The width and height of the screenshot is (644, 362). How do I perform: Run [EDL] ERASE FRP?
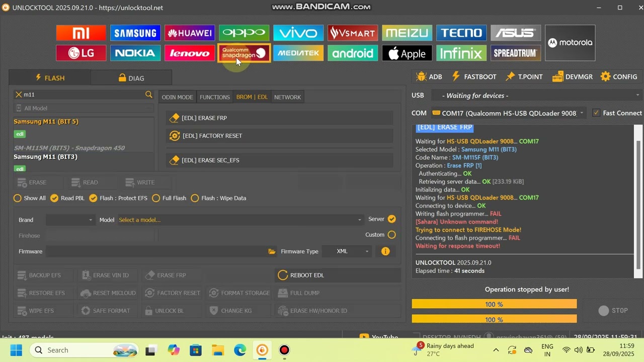280,118
